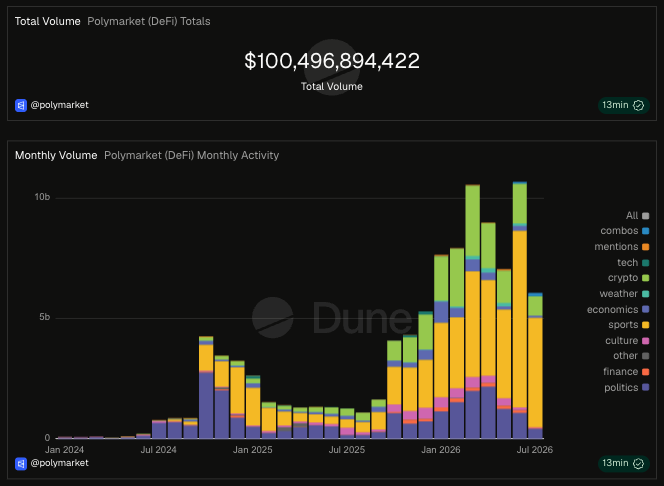This screenshot has width=664, height=486.
Task: Toggle the crypto series in legend
Action: tap(628, 278)
